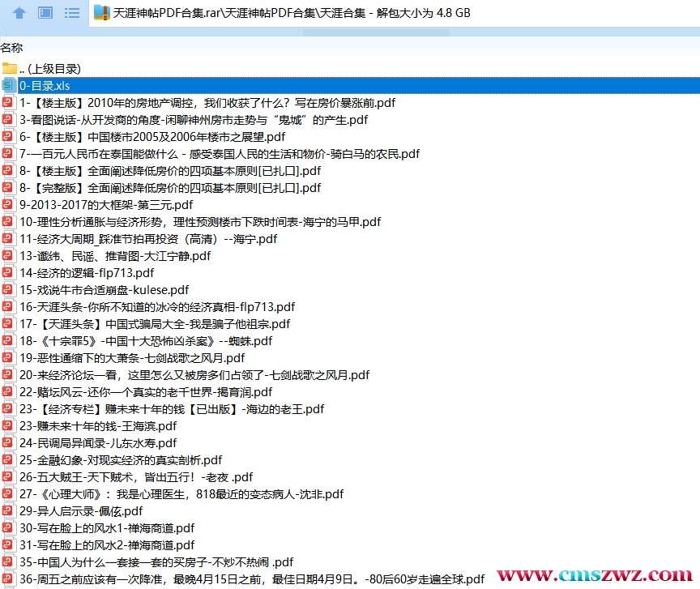Click the 名称 column header to sort
Screen dimensions: 700x589
12,48
